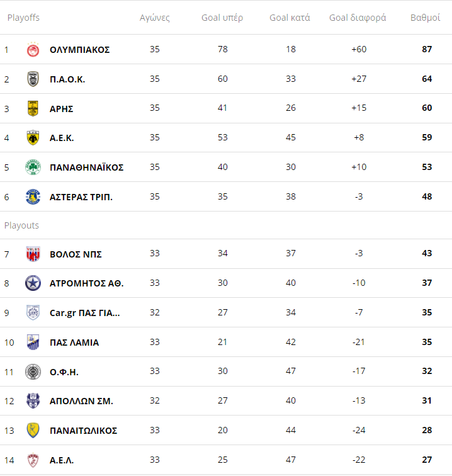Click the Olympiakos team crest
Viewport: 452px width, 476px height.
coord(33,50)
